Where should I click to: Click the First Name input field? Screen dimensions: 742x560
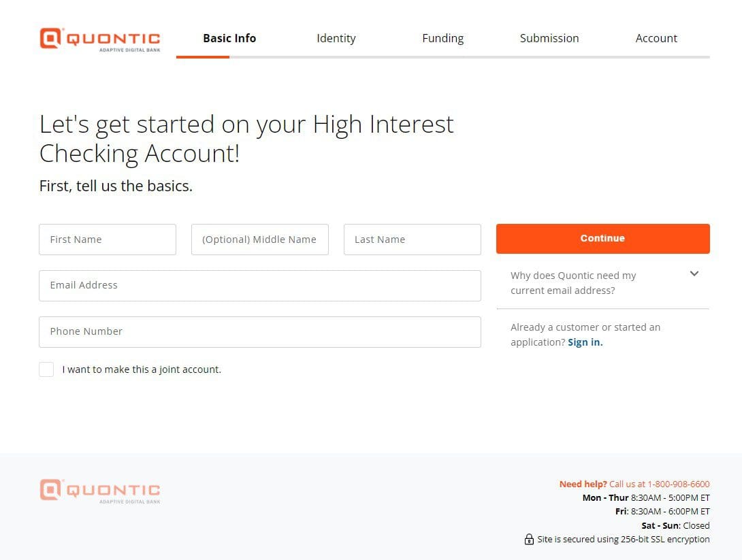coord(107,239)
